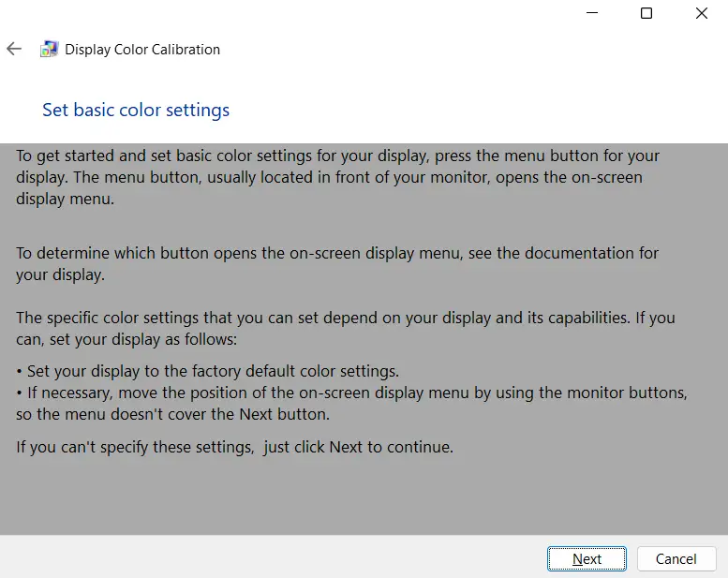Click the Next button

(x=587, y=558)
